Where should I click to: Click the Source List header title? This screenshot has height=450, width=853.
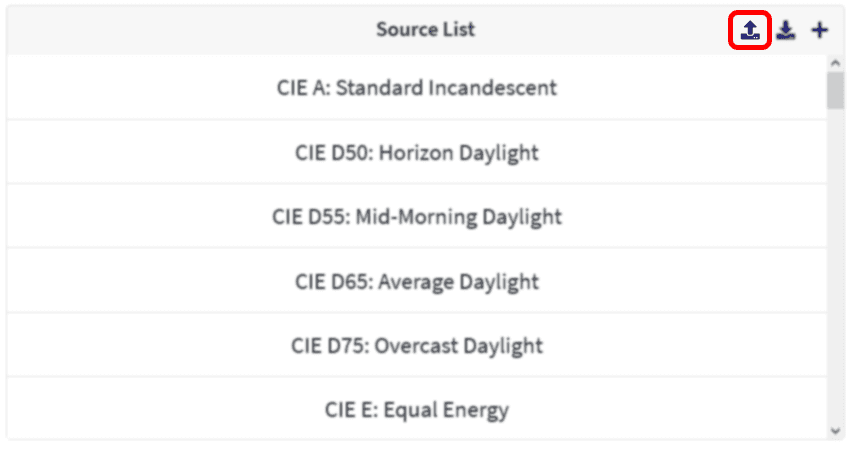tap(425, 29)
